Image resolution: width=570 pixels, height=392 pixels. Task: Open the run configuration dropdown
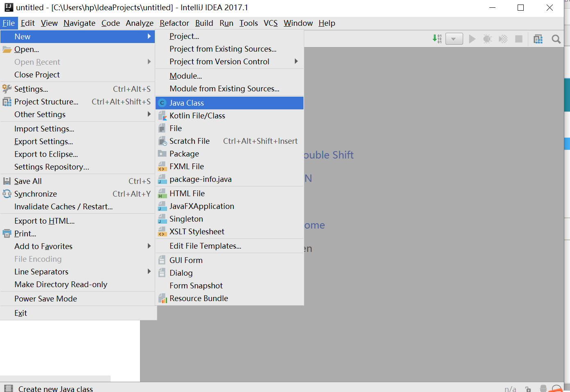coord(454,39)
